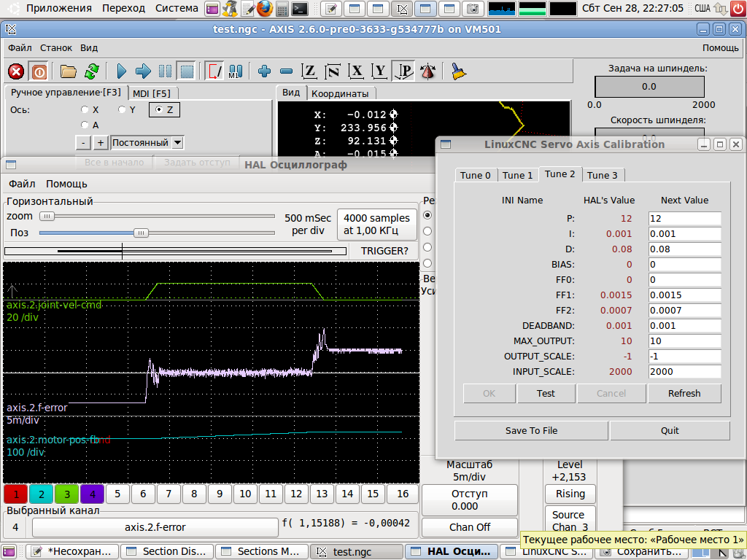Run the program with the play icon
Screen dimensions: 747x560
(122, 71)
